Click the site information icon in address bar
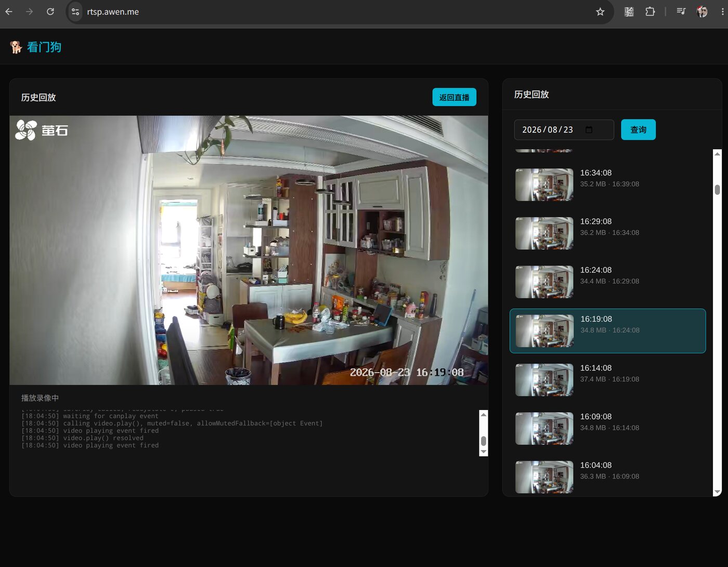Viewport: 728px width, 567px height. (75, 11)
